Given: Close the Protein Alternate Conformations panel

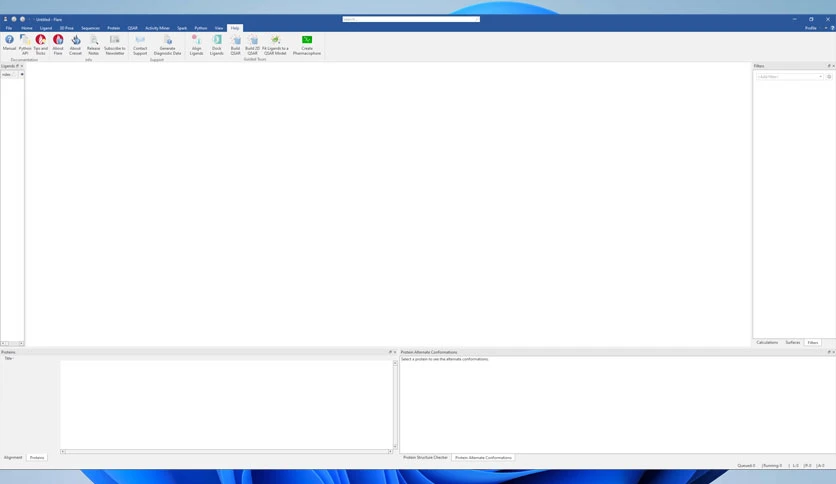Looking at the screenshot, I should point(833,352).
